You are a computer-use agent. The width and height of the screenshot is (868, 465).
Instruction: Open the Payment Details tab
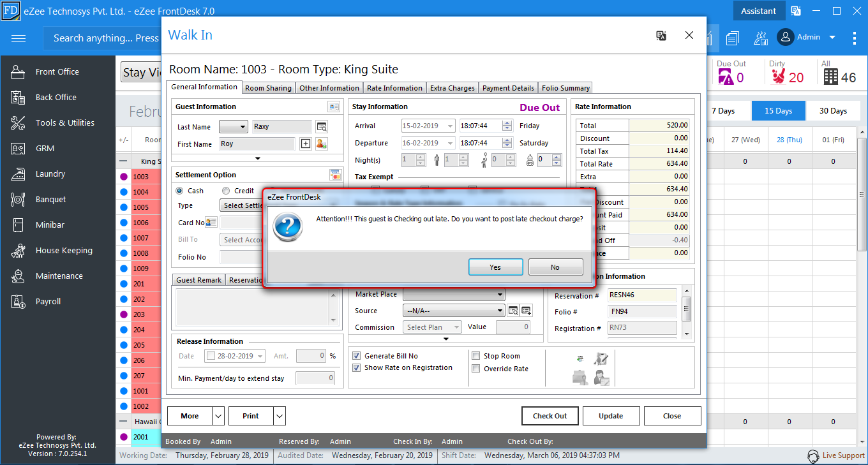[509, 88]
